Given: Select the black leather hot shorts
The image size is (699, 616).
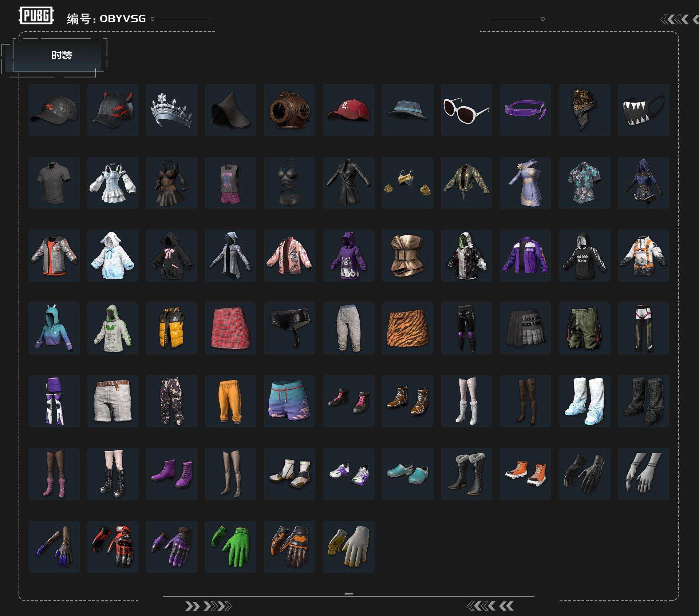Looking at the screenshot, I should coord(289,328).
